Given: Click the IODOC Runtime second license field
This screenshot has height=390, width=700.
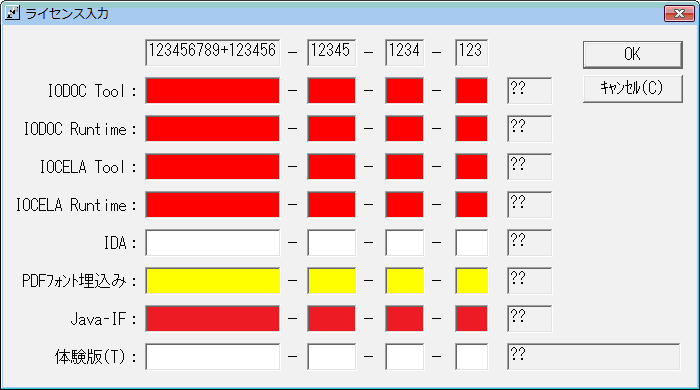Looking at the screenshot, I should 331,129.
